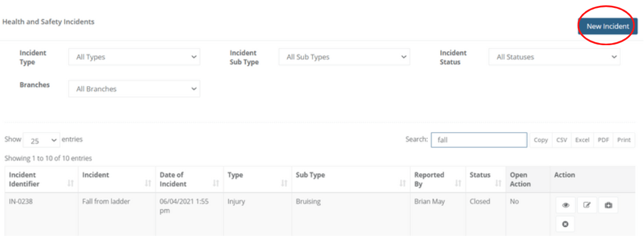Select the All Branches dropdown
The height and width of the screenshot is (239, 644).
coord(134,89)
